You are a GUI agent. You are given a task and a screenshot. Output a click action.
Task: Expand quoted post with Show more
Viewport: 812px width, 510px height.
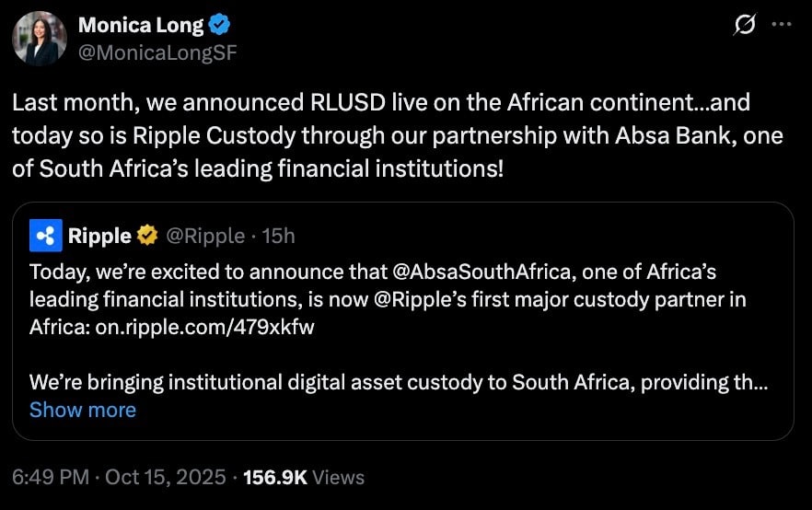(x=83, y=410)
